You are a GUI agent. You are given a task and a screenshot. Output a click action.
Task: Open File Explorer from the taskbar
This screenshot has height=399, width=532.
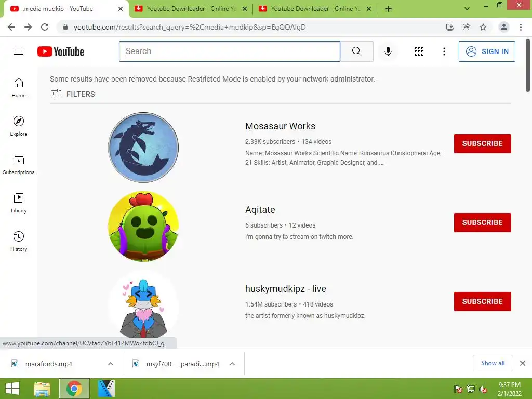coord(42,389)
